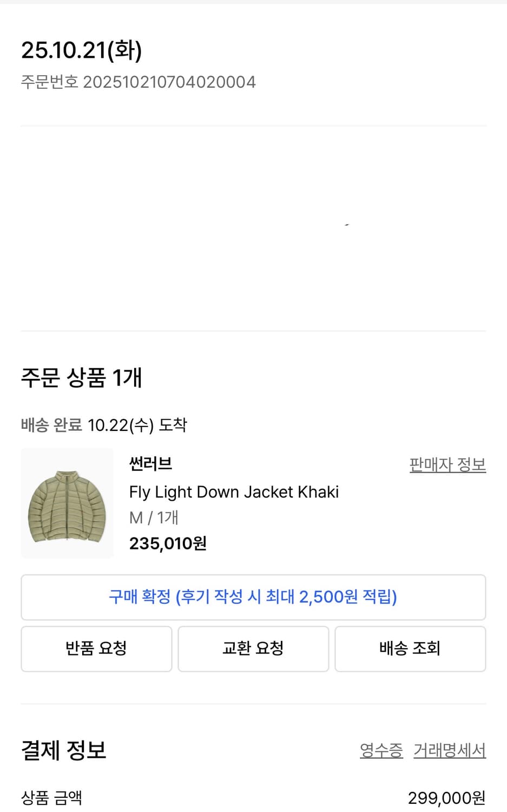The height and width of the screenshot is (812, 507).
Task: Click the 상품 금액 label
Action: click(x=51, y=798)
